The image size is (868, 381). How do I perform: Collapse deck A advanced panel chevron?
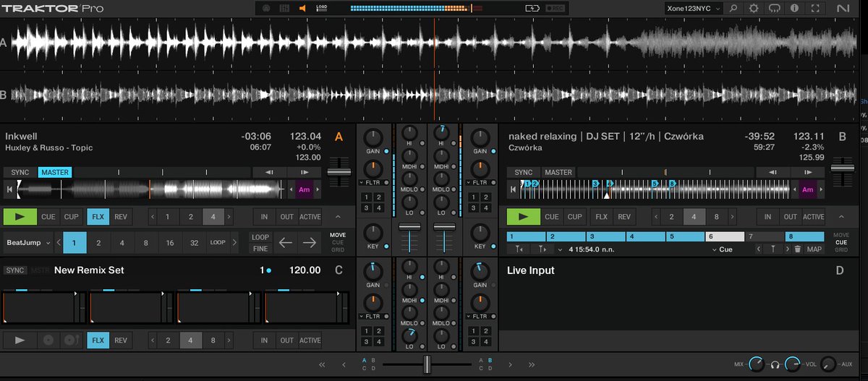[x=337, y=216]
